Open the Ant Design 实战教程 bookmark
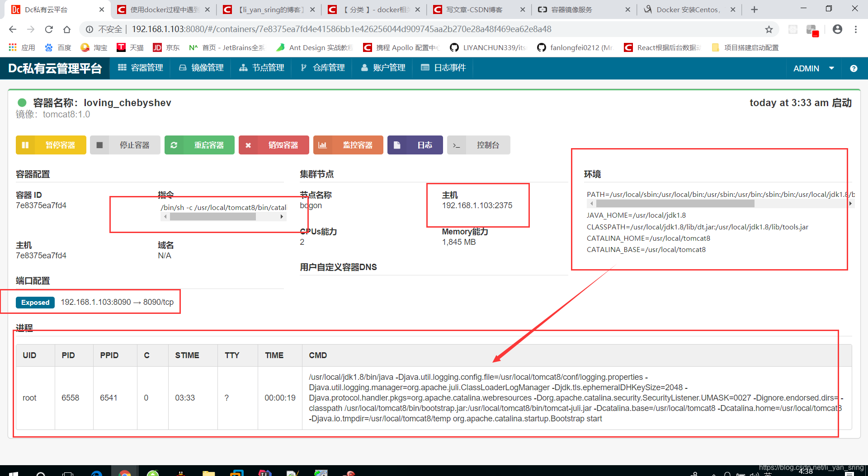 click(314, 47)
